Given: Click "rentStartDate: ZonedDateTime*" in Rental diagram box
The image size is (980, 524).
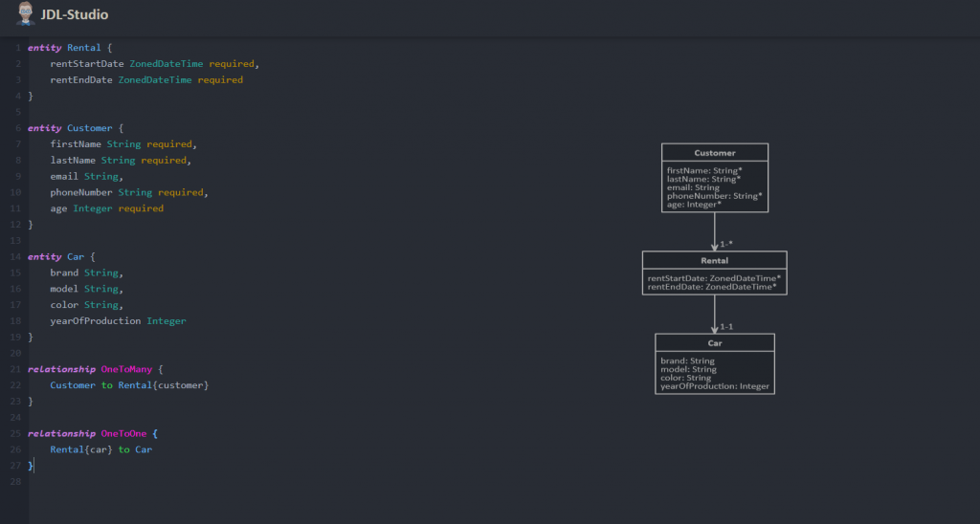Looking at the screenshot, I should [714, 278].
